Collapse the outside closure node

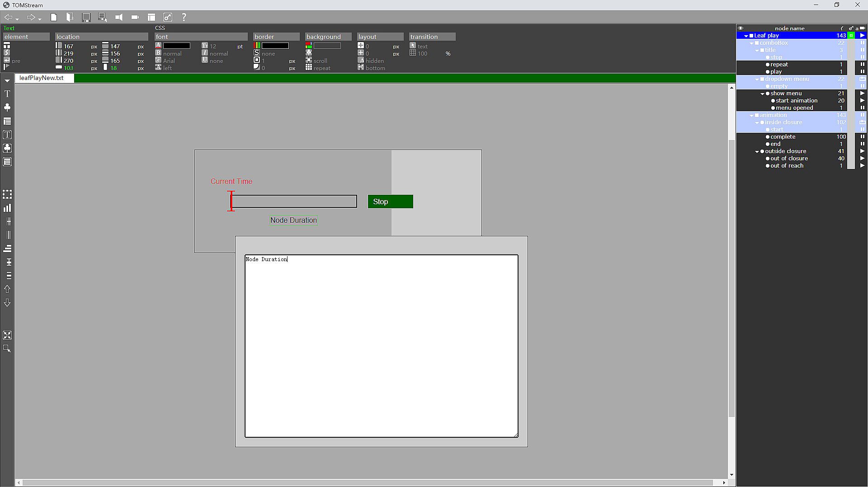(x=757, y=151)
